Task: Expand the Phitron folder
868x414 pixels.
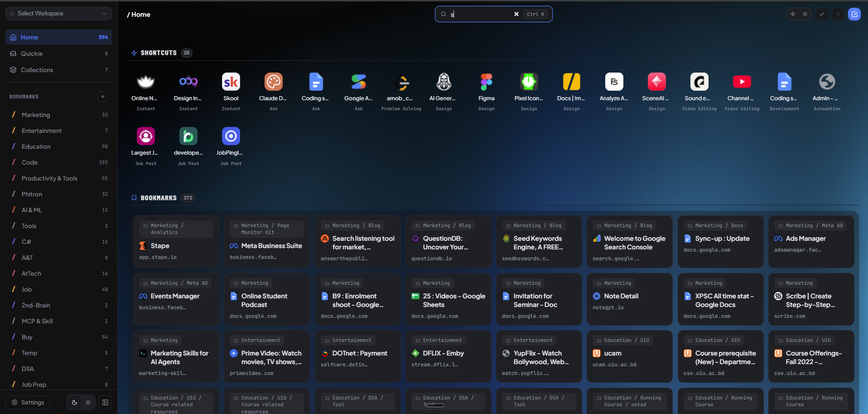Action: pos(58,194)
